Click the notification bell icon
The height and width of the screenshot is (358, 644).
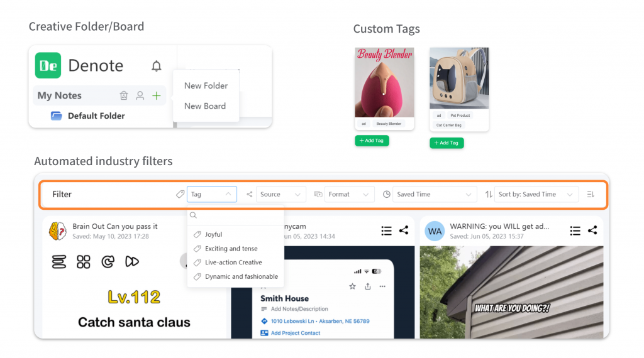[x=156, y=66]
